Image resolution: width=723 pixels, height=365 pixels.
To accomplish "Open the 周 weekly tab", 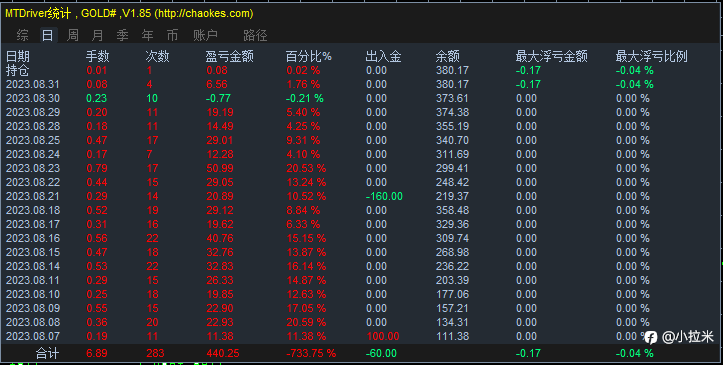I will [72, 35].
